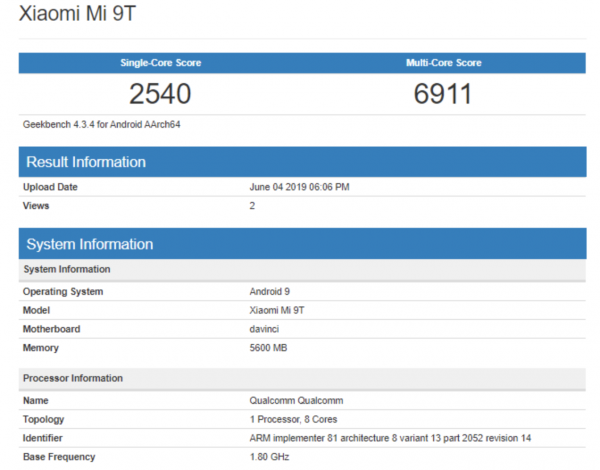Select the Views label
The width and height of the screenshot is (600, 470).
(x=36, y=206)
